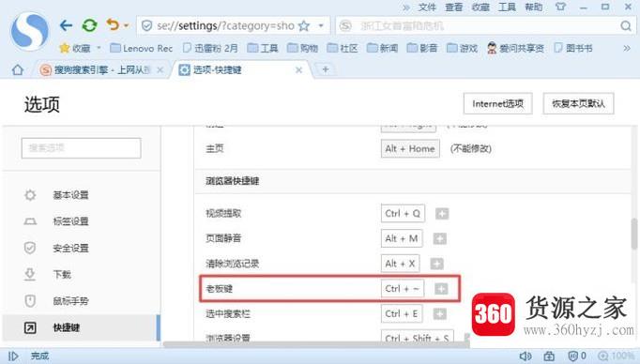Edit the Ctrl + Q shortcut field

[403, 213]
